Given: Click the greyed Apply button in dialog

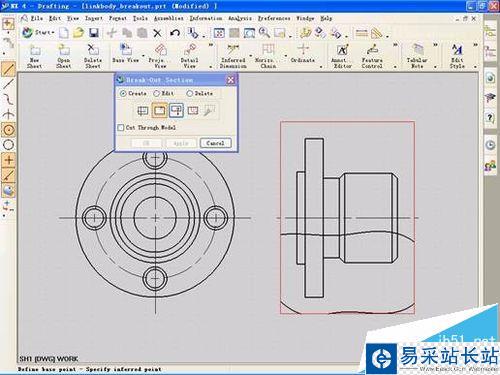Looking at the screenshot, I should click(x=181, y=143).
